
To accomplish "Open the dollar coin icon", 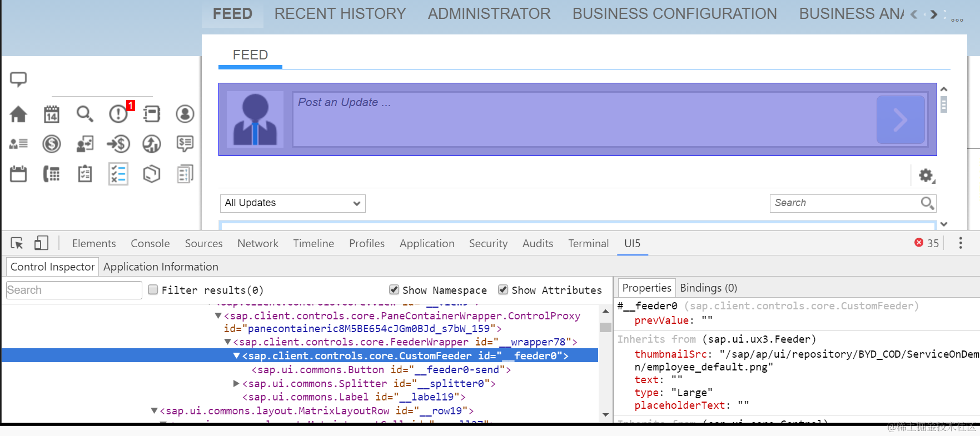I will click(x=52, y=144).
